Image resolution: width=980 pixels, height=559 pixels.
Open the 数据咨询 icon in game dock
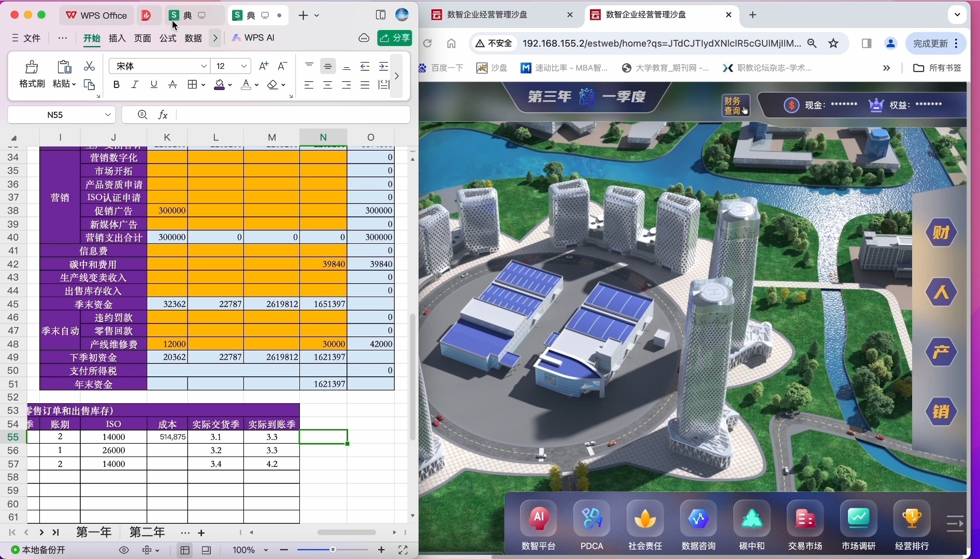[x=699, y=518]
